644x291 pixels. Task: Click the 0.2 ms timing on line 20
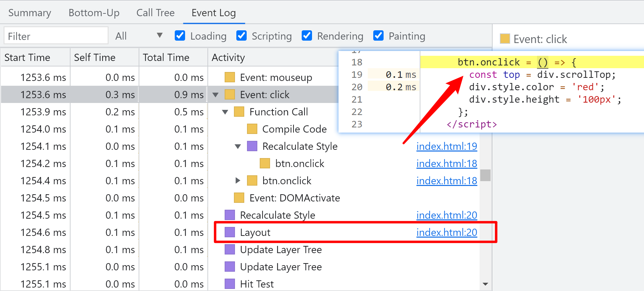coord(401,87)
